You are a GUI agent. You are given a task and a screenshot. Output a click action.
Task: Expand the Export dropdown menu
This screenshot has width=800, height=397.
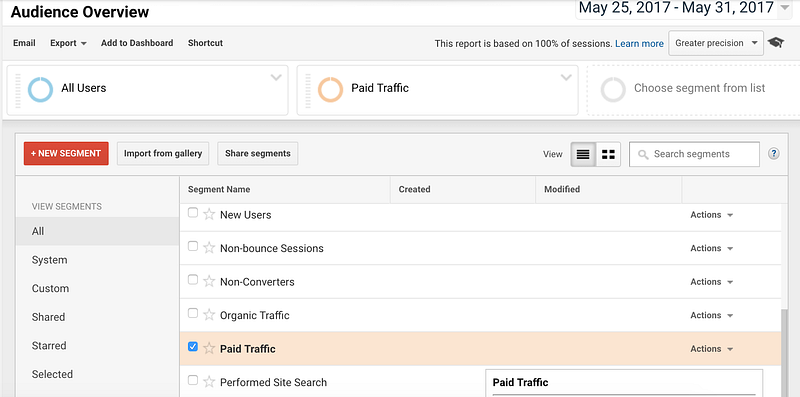68,43
